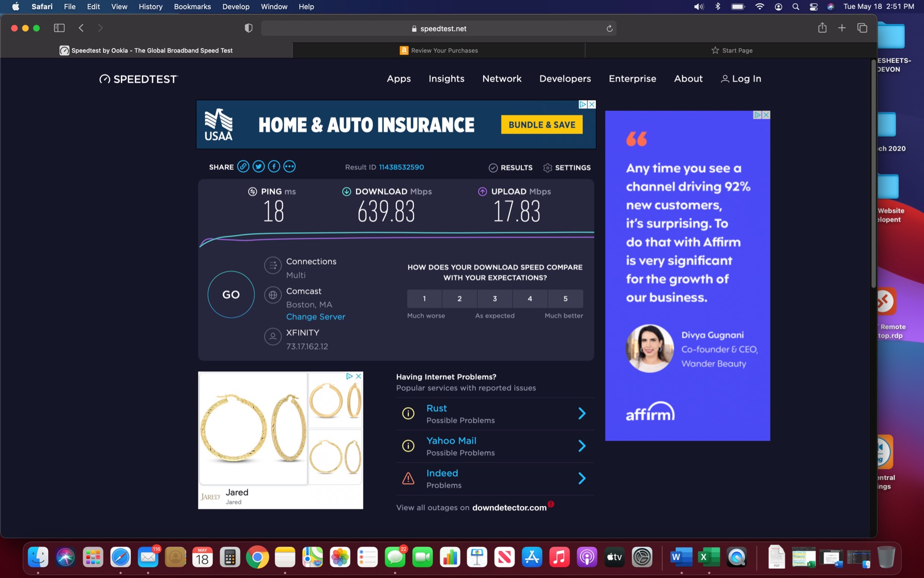Image resolution: width=924 pixels, height=578 pixels.
Task: Rate download speed as 4
Action: pos(530,298)
